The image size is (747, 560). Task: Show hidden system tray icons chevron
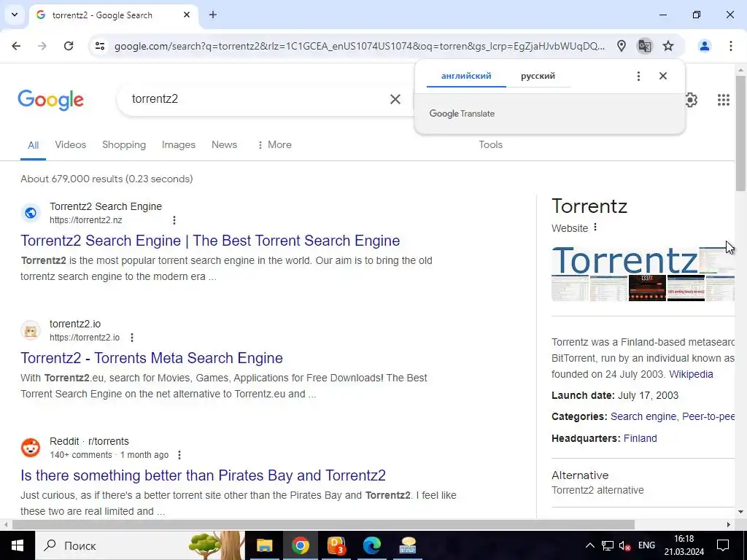pos(589,545)
